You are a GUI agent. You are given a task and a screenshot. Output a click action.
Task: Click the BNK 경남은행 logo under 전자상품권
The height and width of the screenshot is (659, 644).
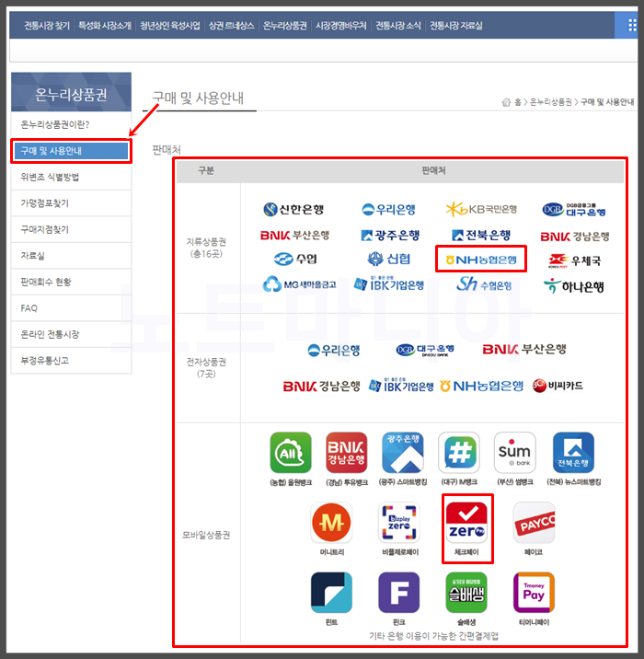click(321, 386)
